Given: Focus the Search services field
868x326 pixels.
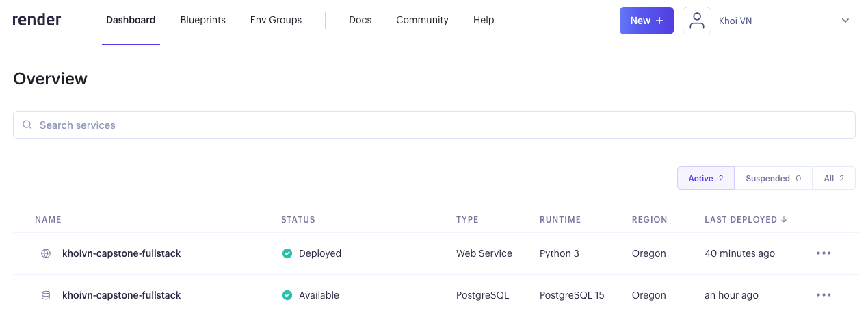Looking at the screenshot, I should pos(434,125).
